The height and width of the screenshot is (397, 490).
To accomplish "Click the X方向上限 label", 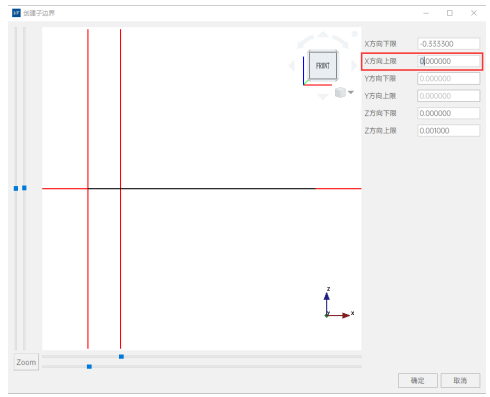I will (x=380, y=61).
